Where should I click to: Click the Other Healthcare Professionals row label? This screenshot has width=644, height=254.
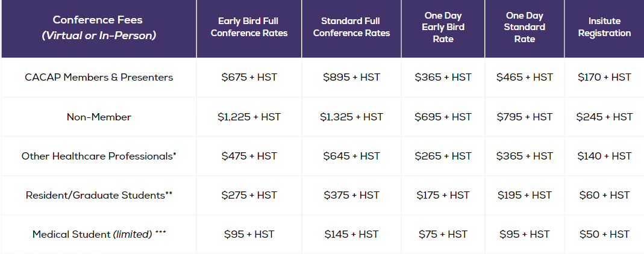click(99, 156)
